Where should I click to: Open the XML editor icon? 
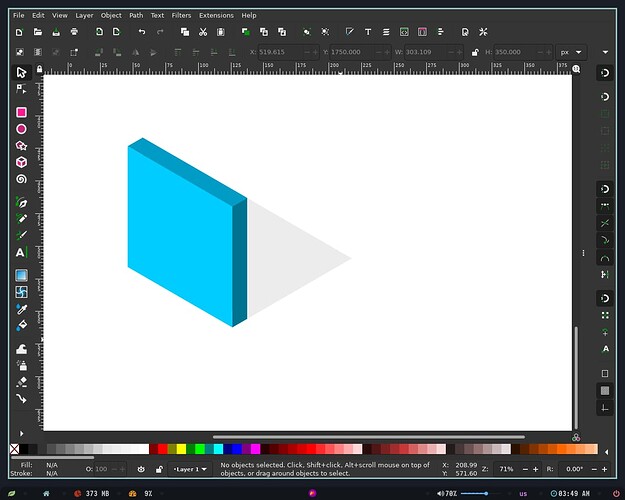coord(404,32)
